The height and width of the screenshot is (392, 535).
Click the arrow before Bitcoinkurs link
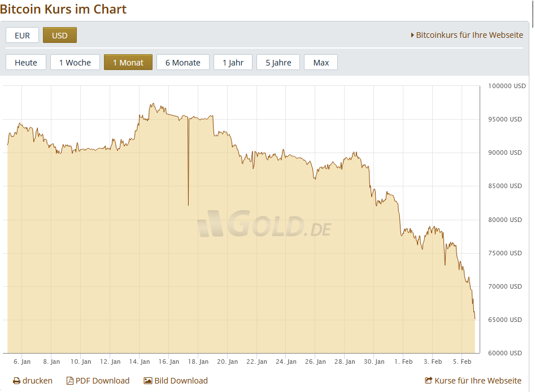pyautogui.click(x=412, y=35)
